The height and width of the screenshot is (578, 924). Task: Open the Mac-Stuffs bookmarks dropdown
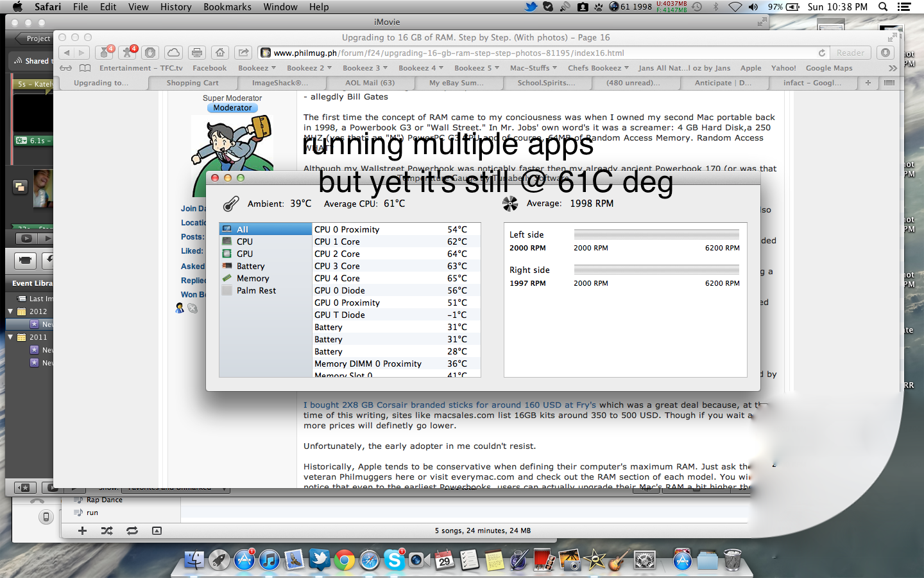coord(533,68)
